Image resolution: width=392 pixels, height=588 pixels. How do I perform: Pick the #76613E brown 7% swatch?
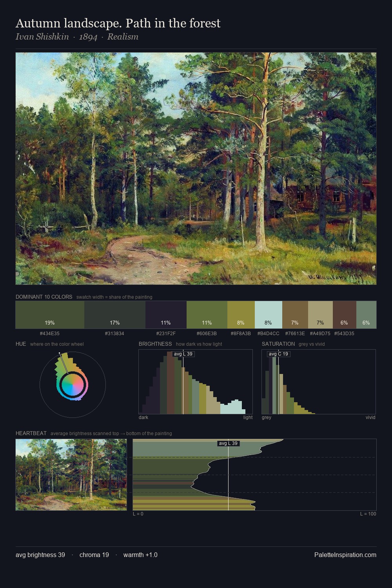coord(295,315)
